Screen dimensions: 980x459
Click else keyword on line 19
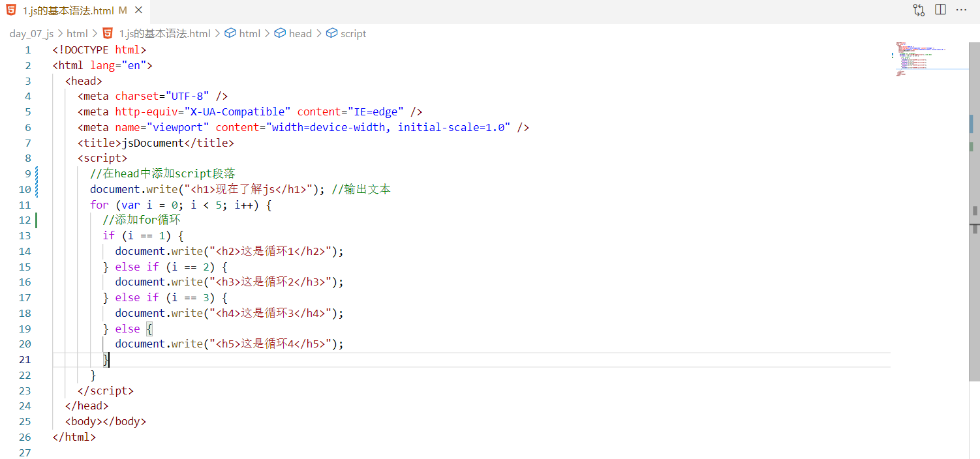[128, 329]
